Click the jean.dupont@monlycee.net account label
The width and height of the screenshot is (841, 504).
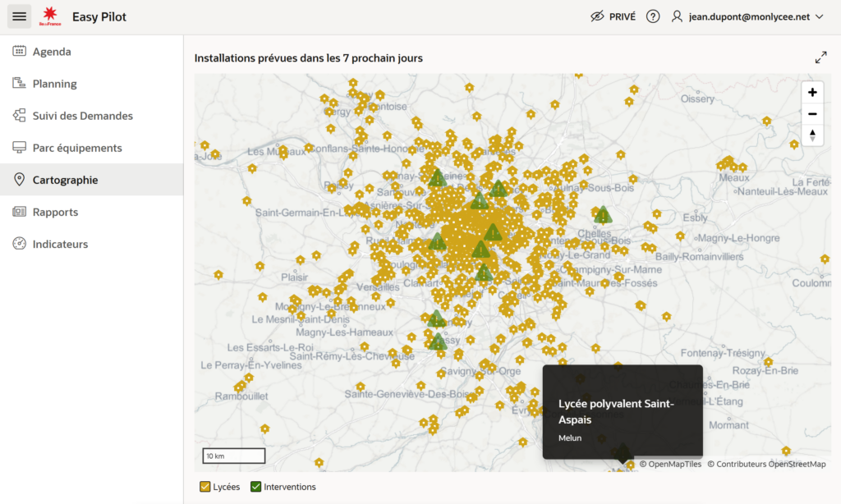coord(749,16)
